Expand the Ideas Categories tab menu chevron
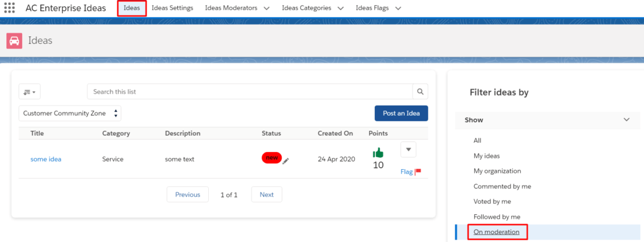The height and width of the screenshot is (242, 644). click(340, 8)
